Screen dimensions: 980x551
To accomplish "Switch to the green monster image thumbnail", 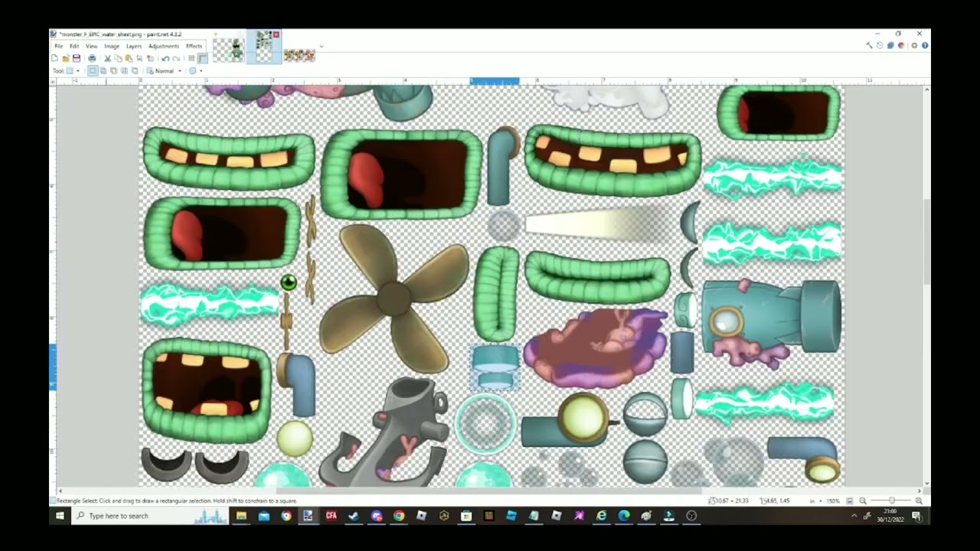I will 229,51.
